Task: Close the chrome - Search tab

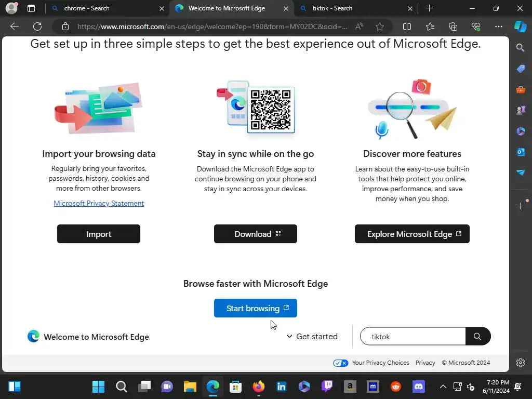Action: (x=162, y=8)
